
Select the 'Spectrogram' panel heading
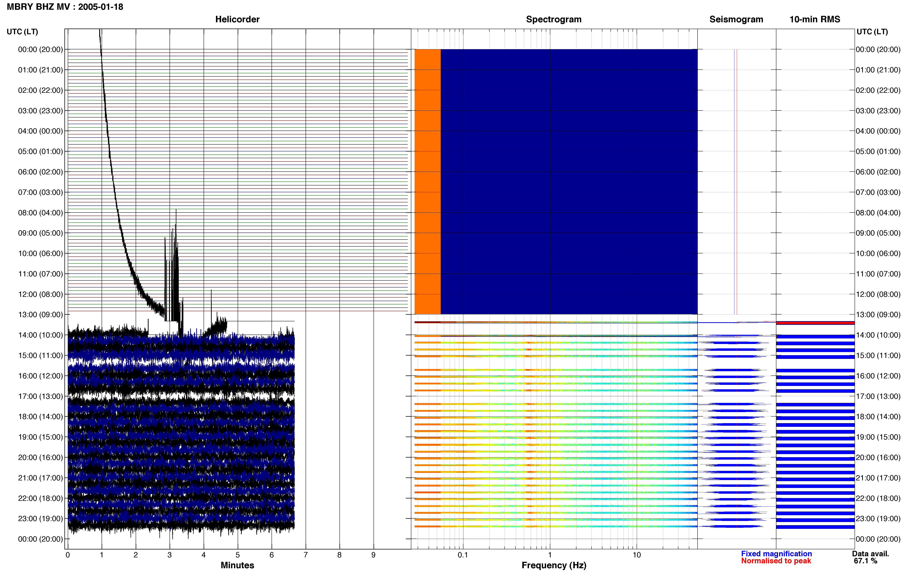554,20
